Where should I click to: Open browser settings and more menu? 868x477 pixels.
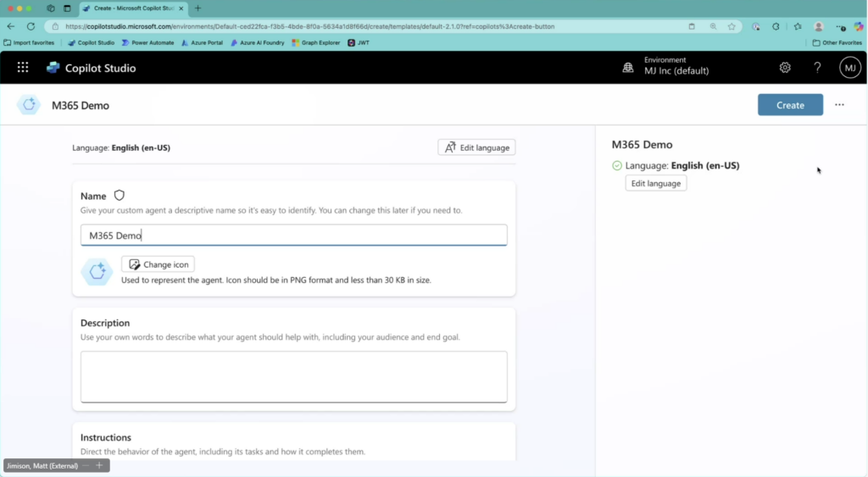(x=840, y=26)
